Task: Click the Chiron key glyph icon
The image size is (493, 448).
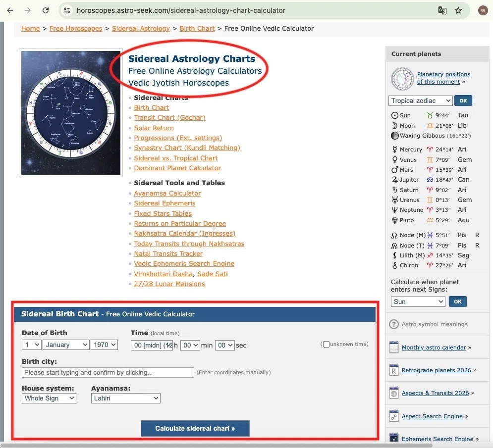Action: tap(394, 265)
